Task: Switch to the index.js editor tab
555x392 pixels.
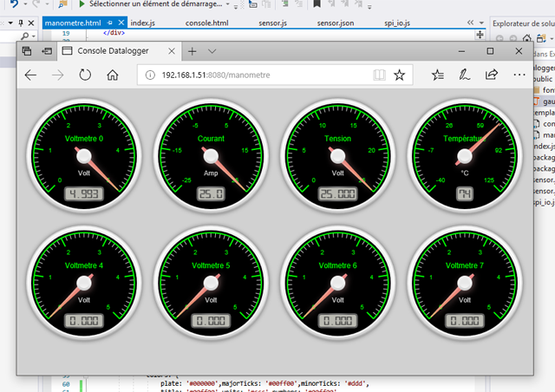Action: tap(142, 23)
